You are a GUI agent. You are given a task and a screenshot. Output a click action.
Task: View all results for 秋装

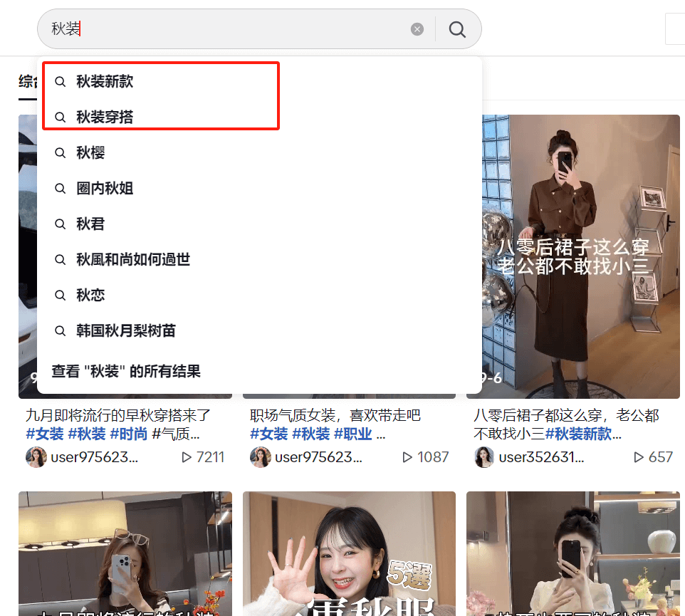click(x=126, y=371)
